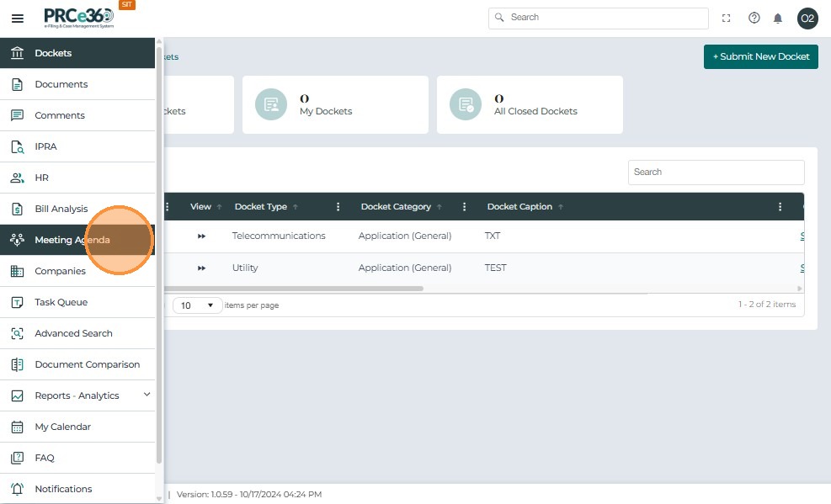Click the All Closed Dockets card icon
Screen dimensions: 831x504
pyautogui.click(x=466, y=104)
